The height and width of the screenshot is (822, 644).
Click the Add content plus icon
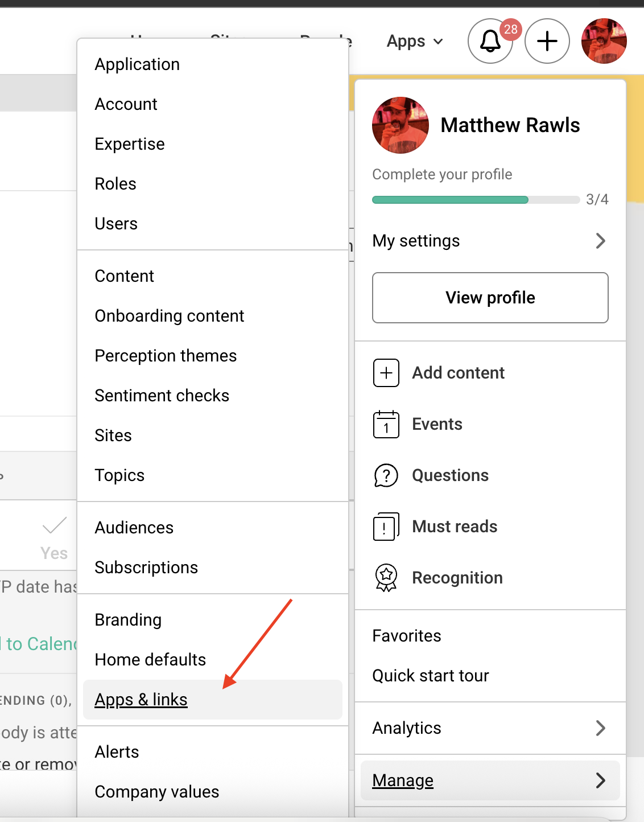click(386, 373)
